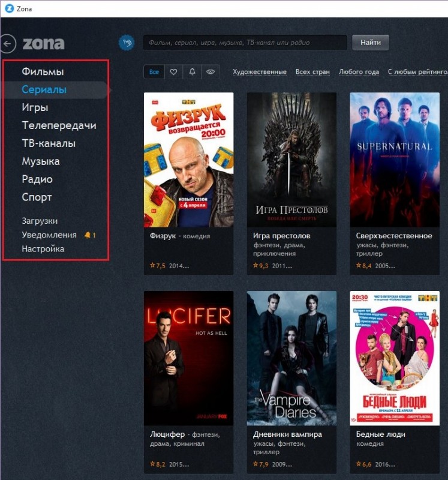Open the Музыка section
The image size is (448, 480).
click(41, 161)
